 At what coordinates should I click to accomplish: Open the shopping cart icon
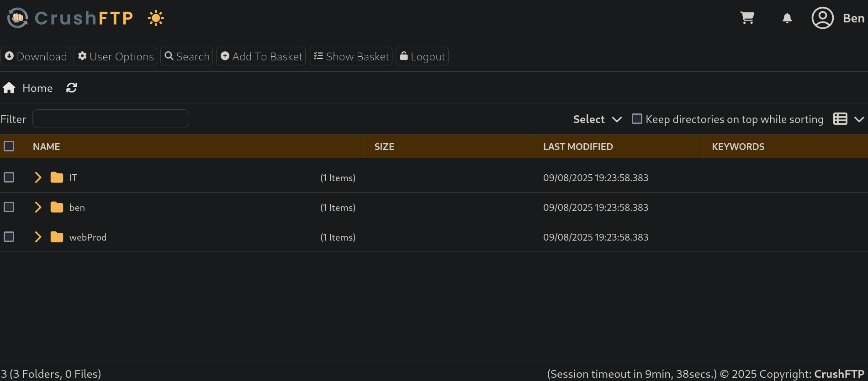point(747,18)
